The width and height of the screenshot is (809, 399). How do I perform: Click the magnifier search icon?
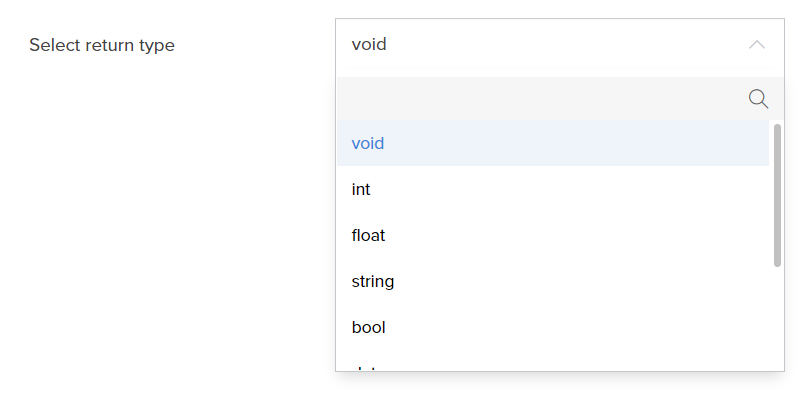point(758,99)
